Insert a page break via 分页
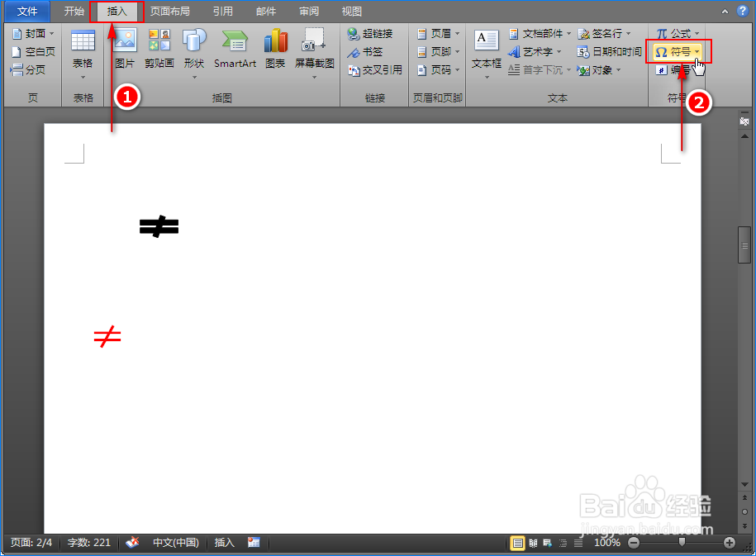The image size is (756, 556). tap(33, 69)
